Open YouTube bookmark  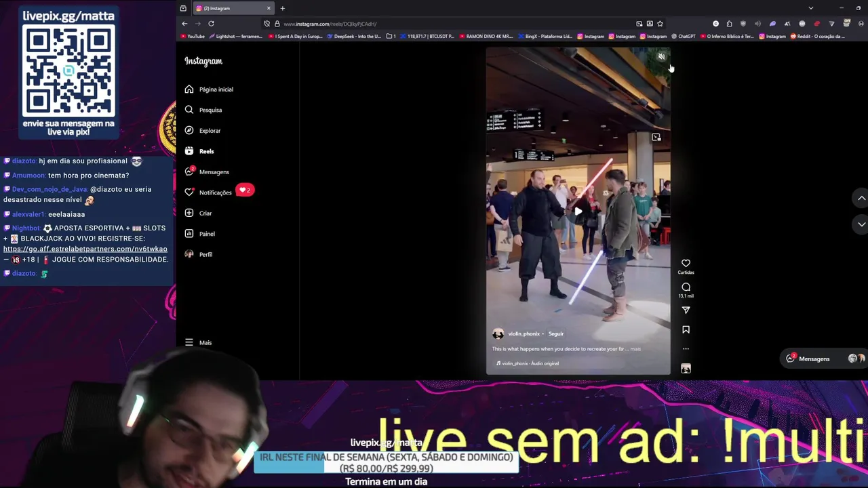(192, 37)
